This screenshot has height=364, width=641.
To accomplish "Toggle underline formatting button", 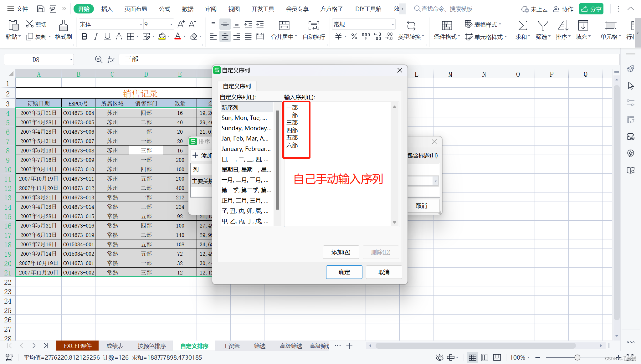I will click(107, 37).
